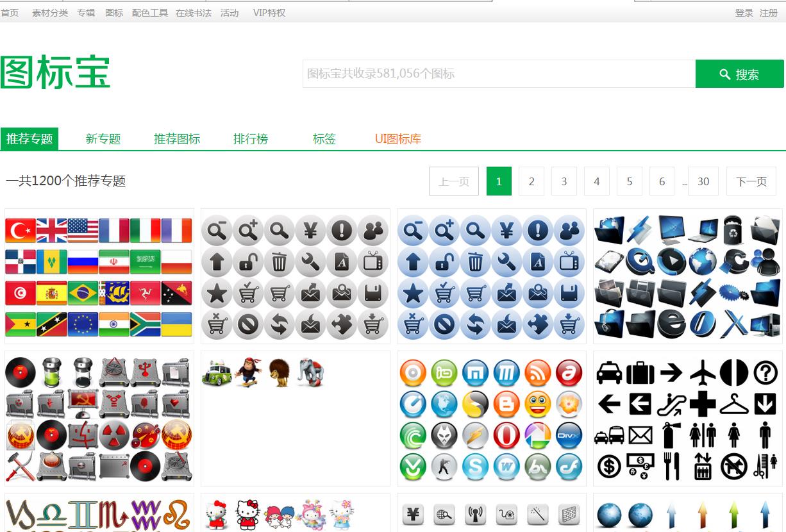Choose the blue refresh arrows icon
The height and width of the screenshot is (532, 786).
click(476, 325)
